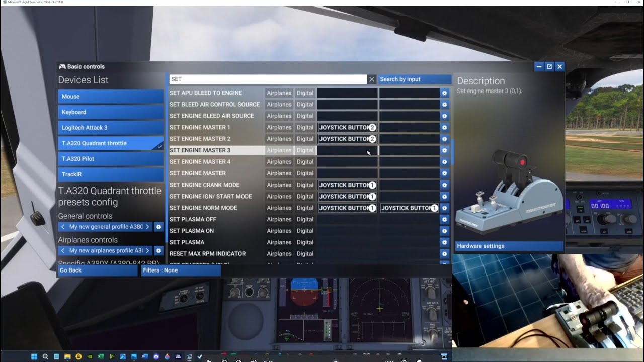The width and height of the screenshot is (644, 362).
Task: Select Keyboard in Devices List
Action: pos(111,112)
